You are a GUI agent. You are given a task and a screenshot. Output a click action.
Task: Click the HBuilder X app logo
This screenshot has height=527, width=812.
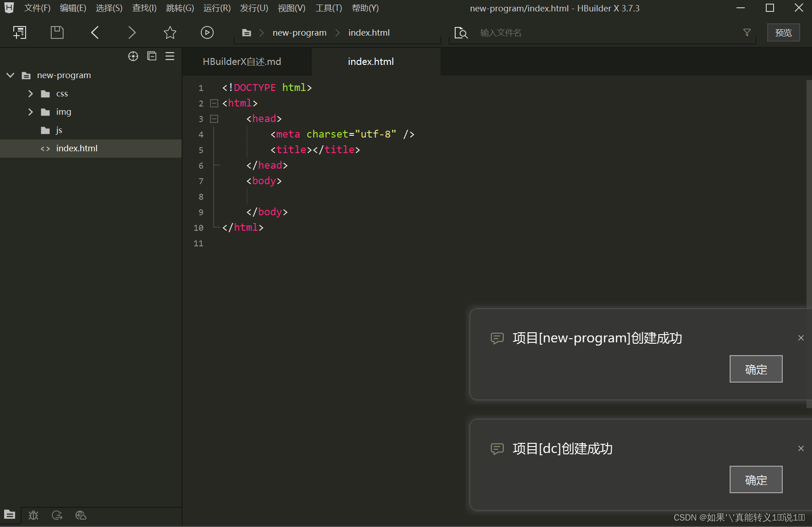(9, 8)
